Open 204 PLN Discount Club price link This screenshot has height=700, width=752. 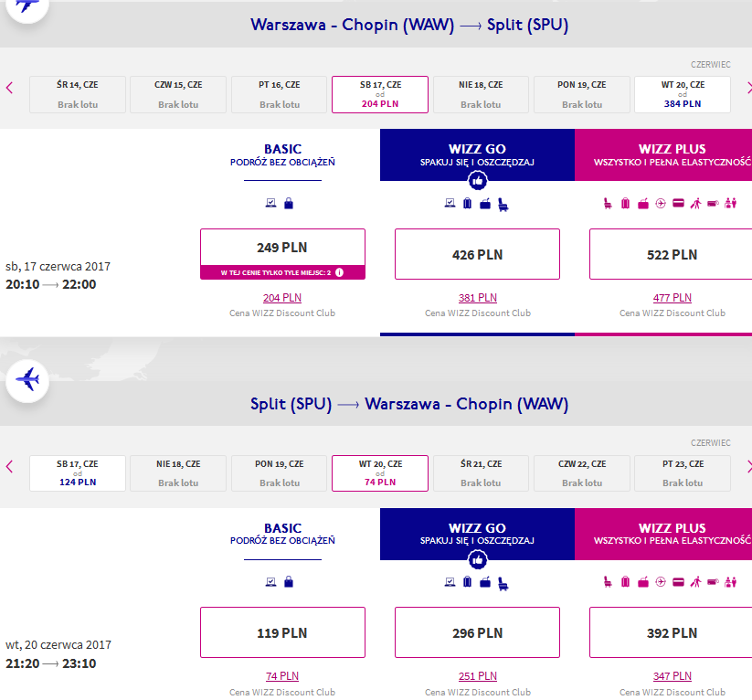click(282, 298)
